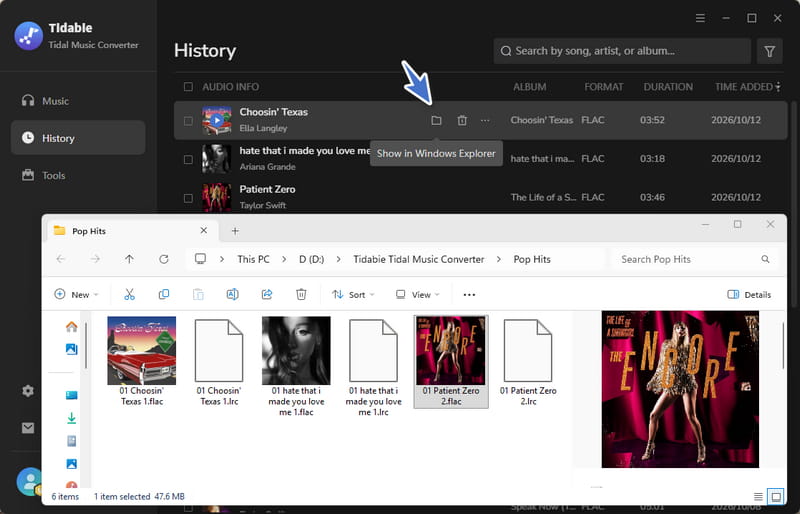Open Tidable hamburger menu icon
This screenshot has width=800, height=514.
(700, 18)
